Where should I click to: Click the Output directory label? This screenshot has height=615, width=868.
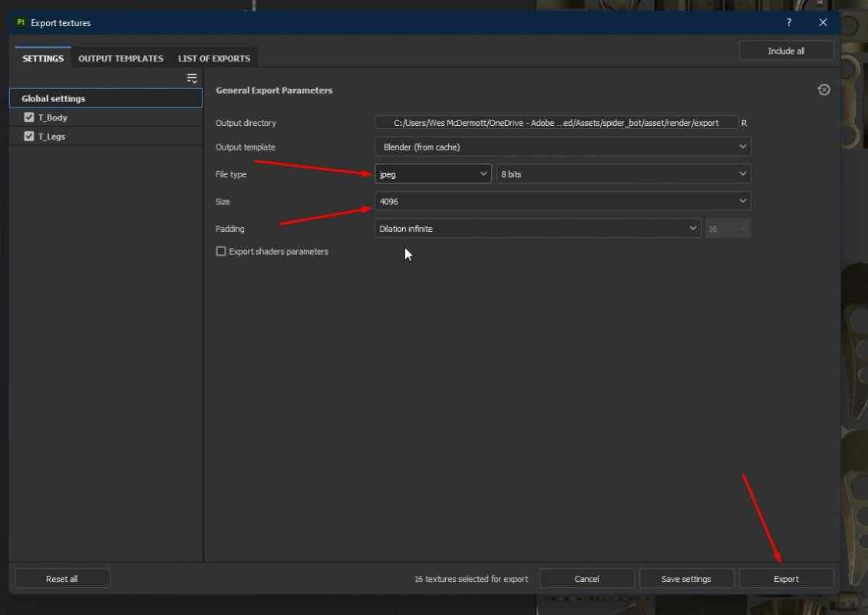(246, 123)
